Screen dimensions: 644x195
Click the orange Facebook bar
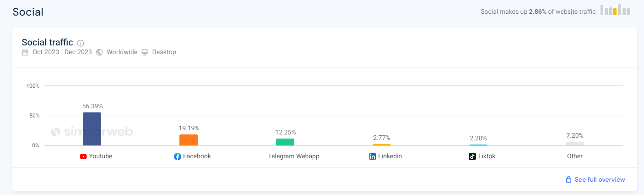189,140
